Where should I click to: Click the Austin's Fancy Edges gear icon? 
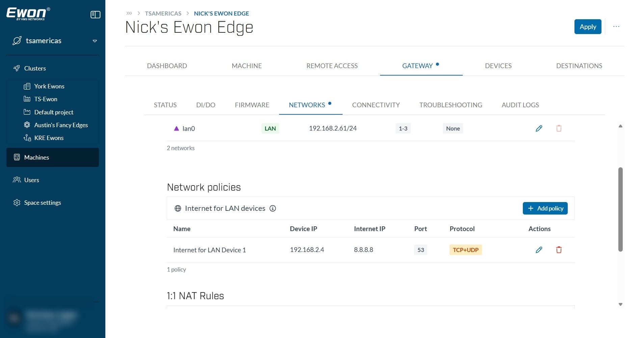click(x=27, y=125)
